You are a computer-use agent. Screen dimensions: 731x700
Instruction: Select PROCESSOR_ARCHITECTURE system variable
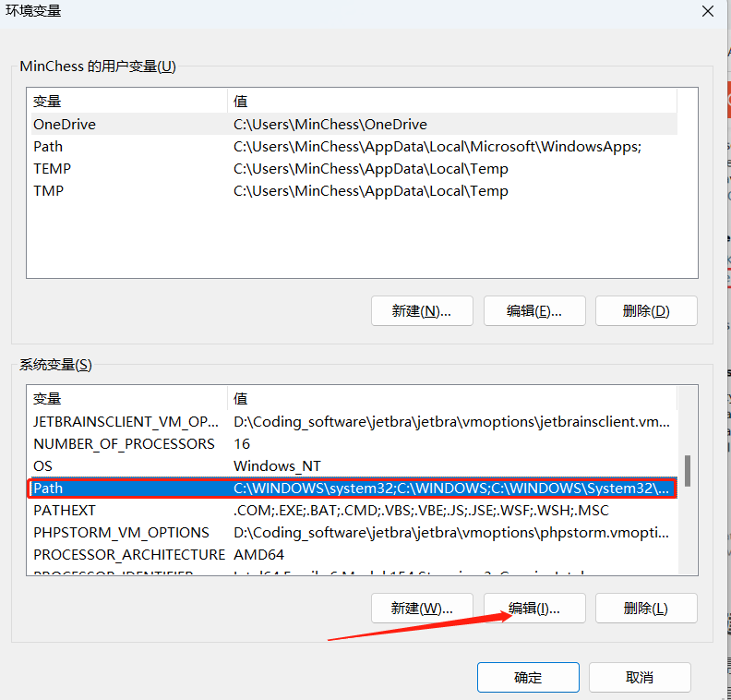pyautogui.click(x=354, y=554)
